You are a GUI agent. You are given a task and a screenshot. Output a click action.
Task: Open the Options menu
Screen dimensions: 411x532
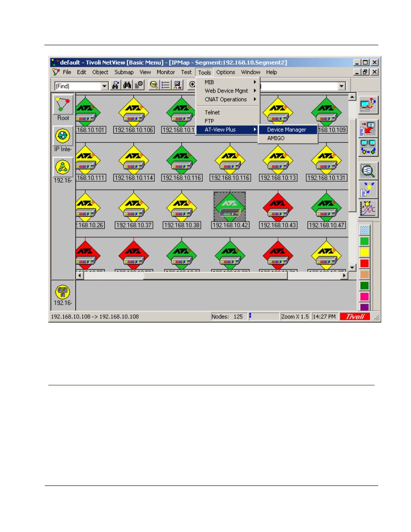coord(226,72)
